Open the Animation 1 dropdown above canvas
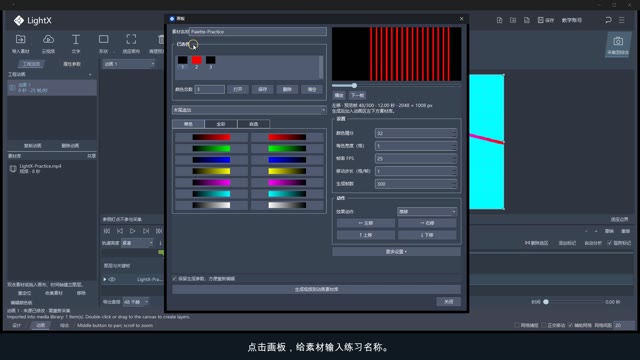640x360 pixels. pyautogui.click(x=129, y=64)
